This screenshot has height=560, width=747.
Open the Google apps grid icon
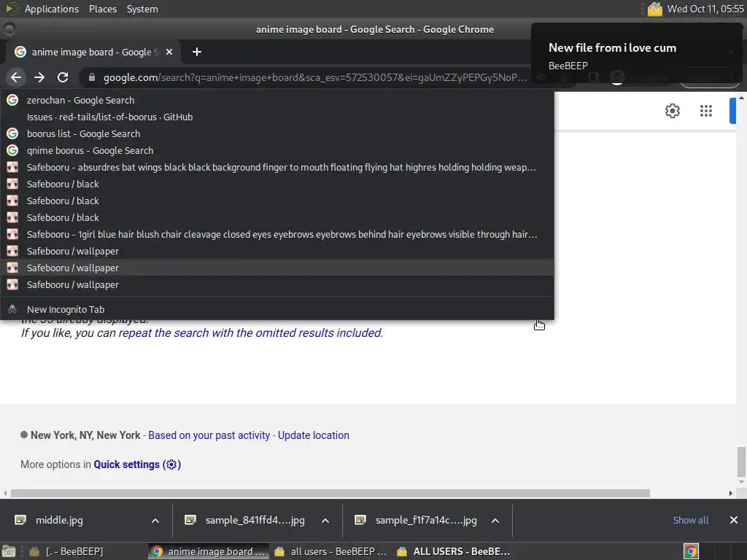[x=706, y=111]
